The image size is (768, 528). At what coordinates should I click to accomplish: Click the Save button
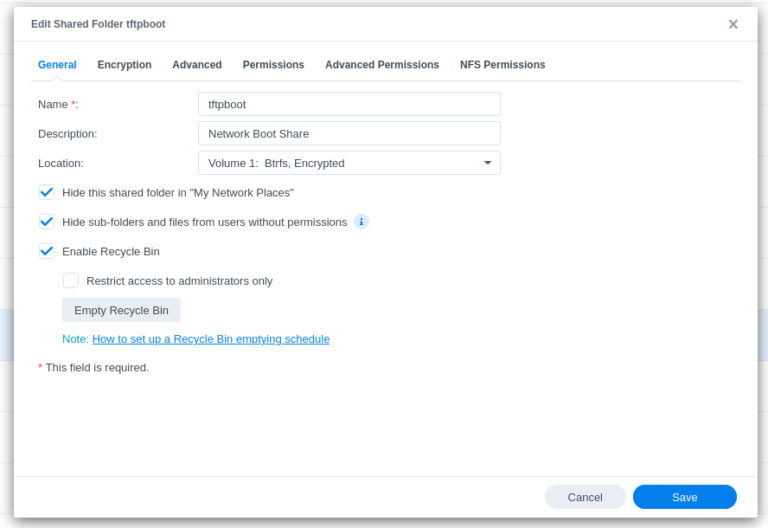(x=684, y=497)
